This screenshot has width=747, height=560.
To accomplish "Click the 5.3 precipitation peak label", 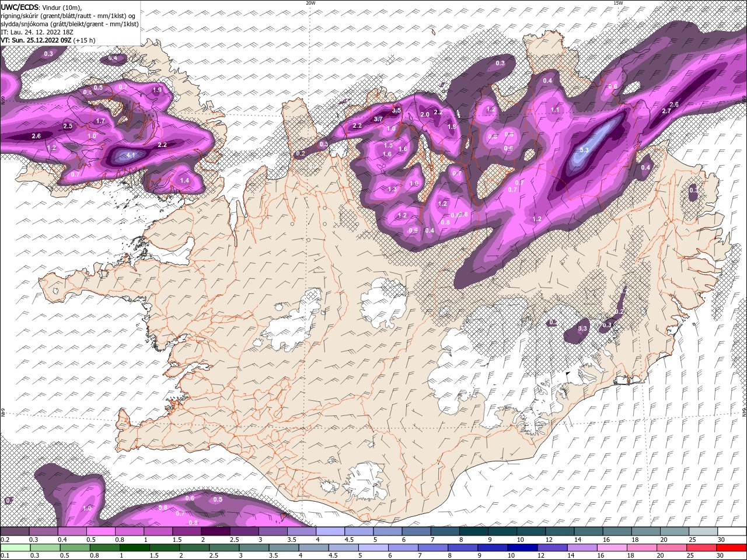I will (584, 150).
